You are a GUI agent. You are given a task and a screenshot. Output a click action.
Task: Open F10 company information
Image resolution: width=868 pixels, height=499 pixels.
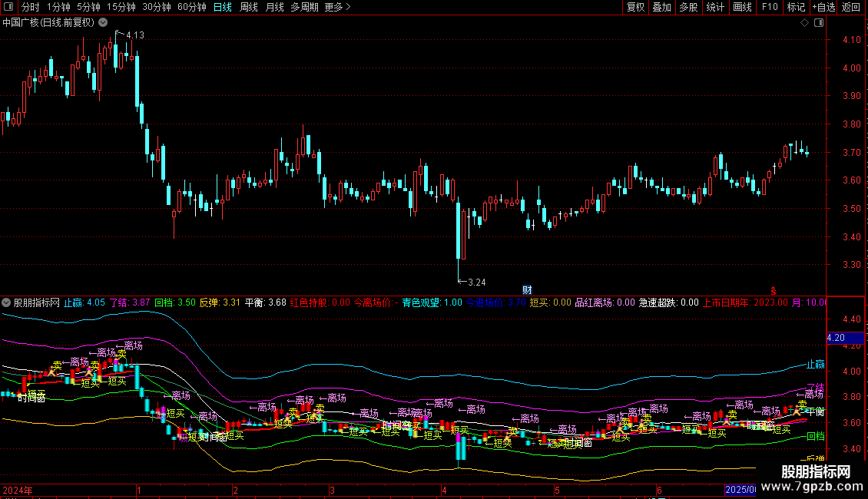pos(770,7)
